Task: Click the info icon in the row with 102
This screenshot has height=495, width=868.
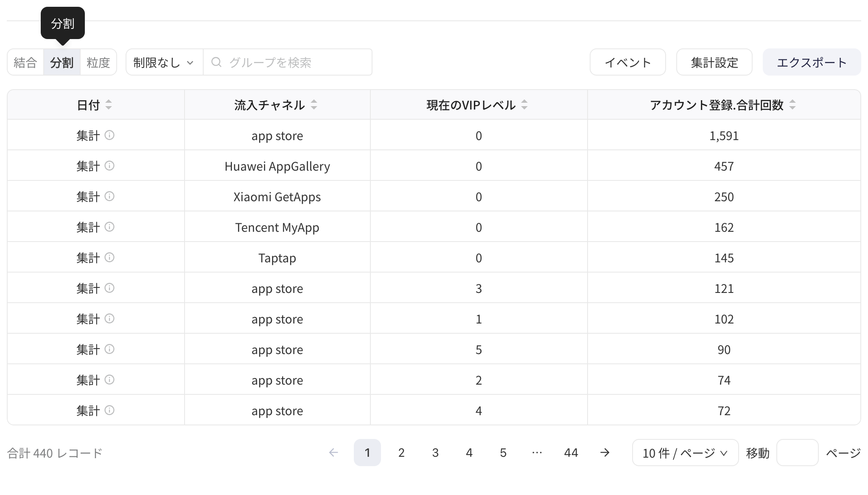Action: (109, 319)
